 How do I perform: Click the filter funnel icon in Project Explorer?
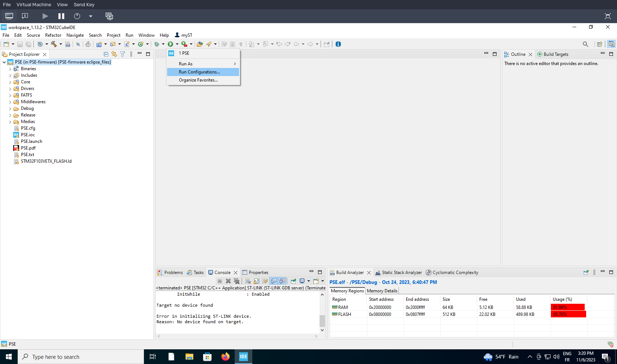click(x=123, y=54)
